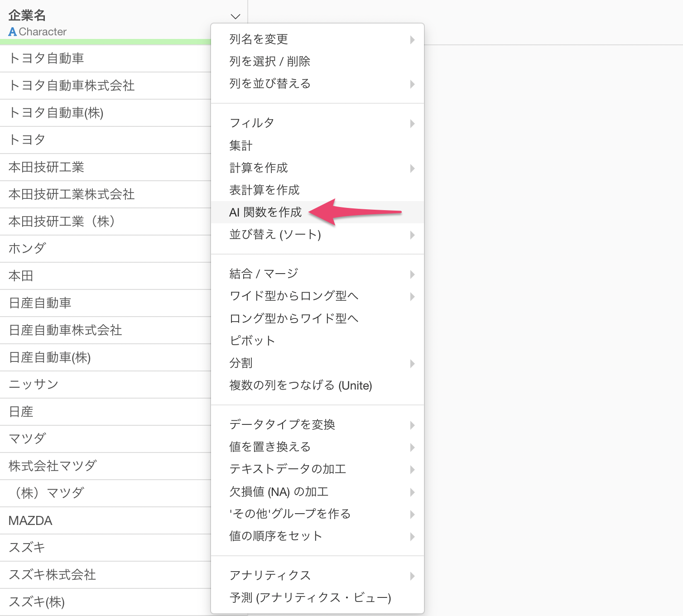
Task: Click '表計算を作成' menu item
Action: tap(265, 190)
